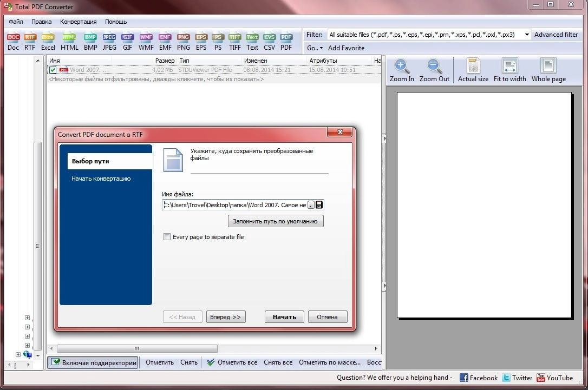Click Отметить по маске... button
588x390 pixels.
point(330,362)
